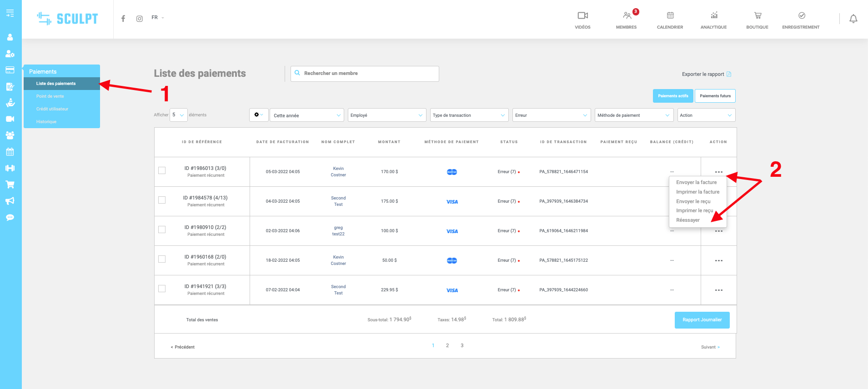Image resolution: width=868 pixels, height=389 pixels.
Task: Go to page 2 of payments
Action: 447,345
